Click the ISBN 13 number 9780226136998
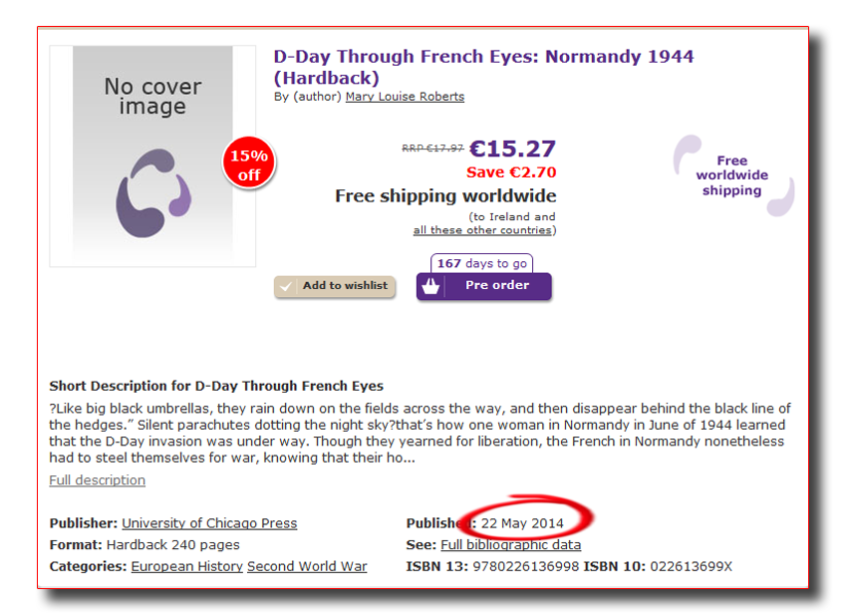The width and height of the screenshot is (847, 616). tap(525, 567)
